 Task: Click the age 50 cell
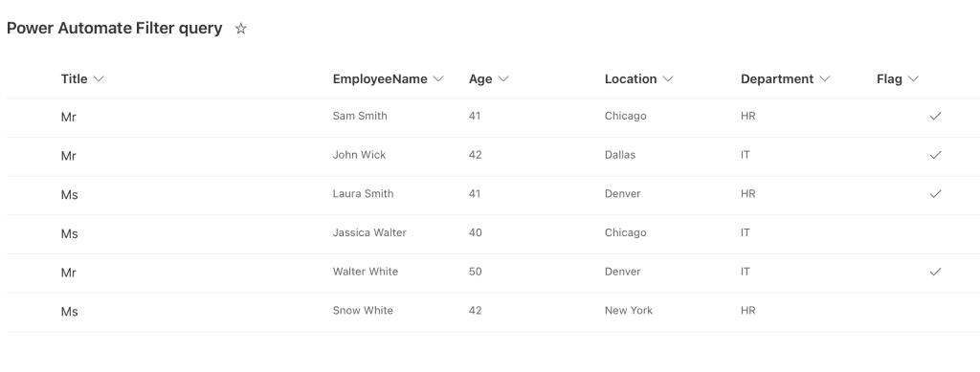pos(475,272)
